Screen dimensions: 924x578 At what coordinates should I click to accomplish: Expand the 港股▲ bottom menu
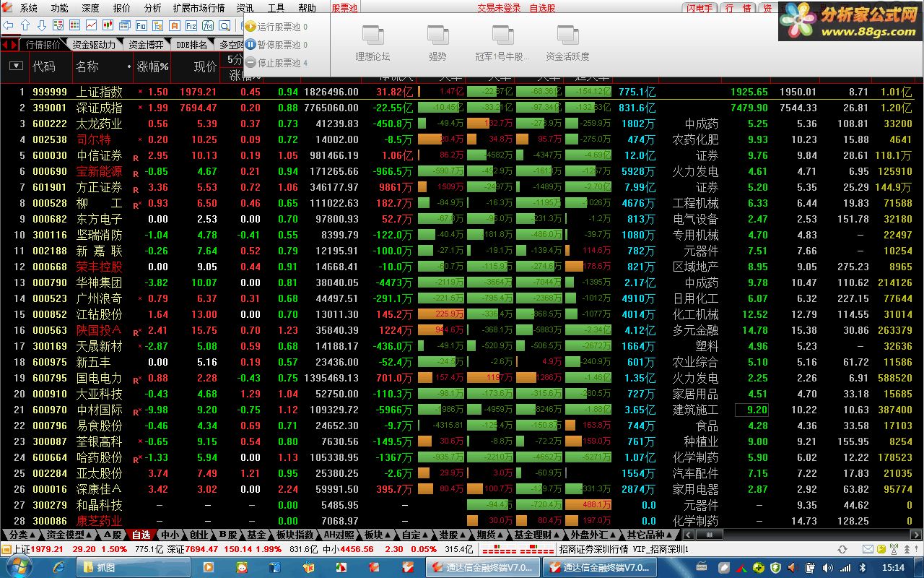[453, 535]
